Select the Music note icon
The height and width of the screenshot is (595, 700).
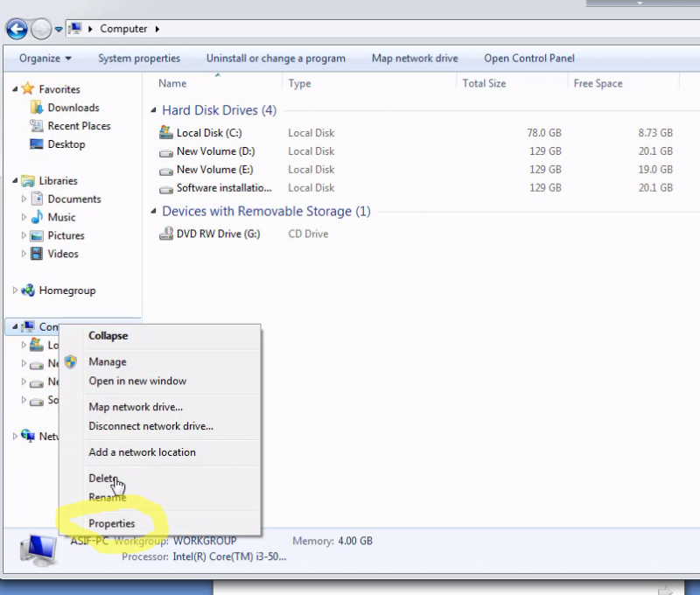tap(37, 217)
